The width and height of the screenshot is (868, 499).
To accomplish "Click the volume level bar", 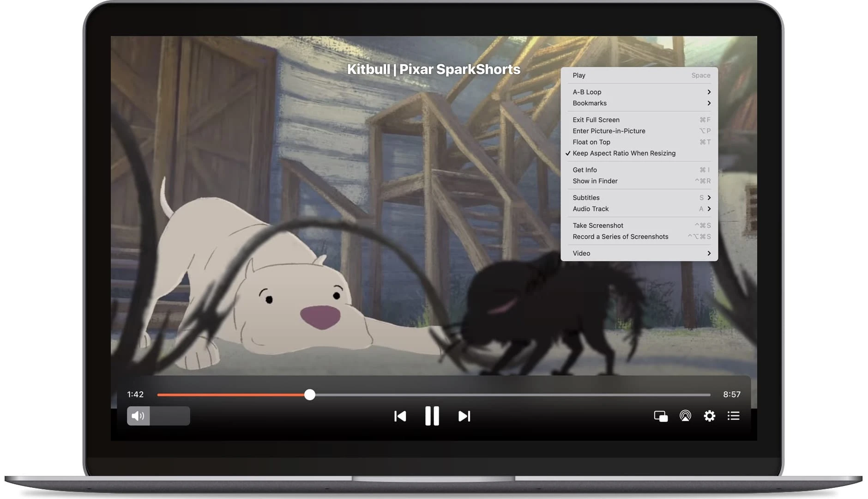I will click(x=169, y=416).
